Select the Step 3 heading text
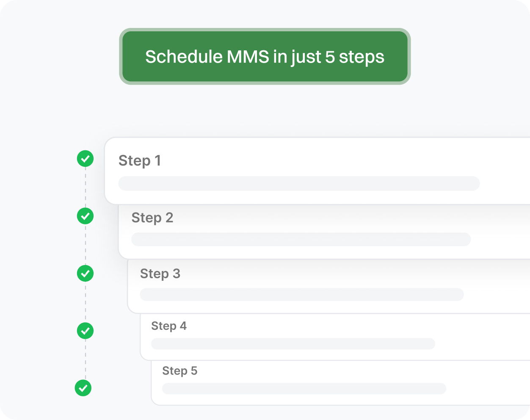This screenshot has height=420, width=530. point(160,274)
